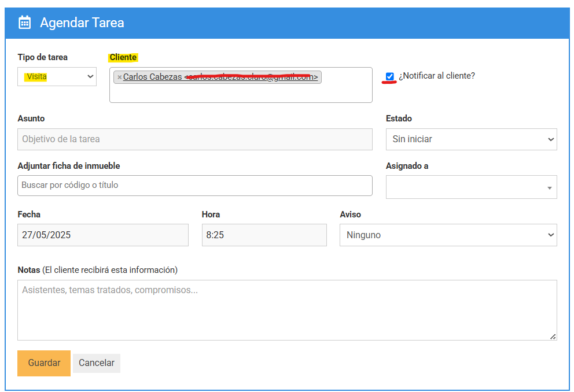Uncheck the Notificar al cliente checkbox
The height and width of the screenshot is (392, 574).
point(390,76)
